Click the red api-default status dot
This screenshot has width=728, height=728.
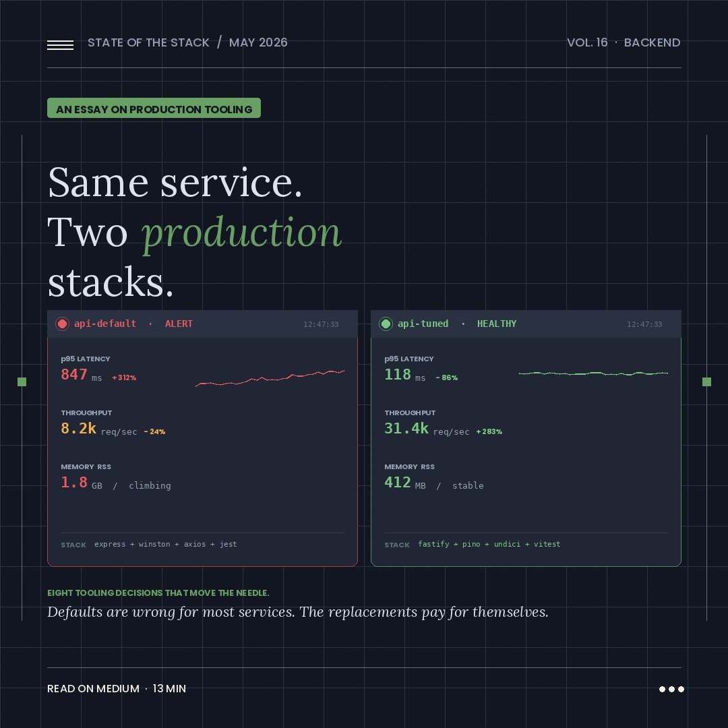(62, 324)
